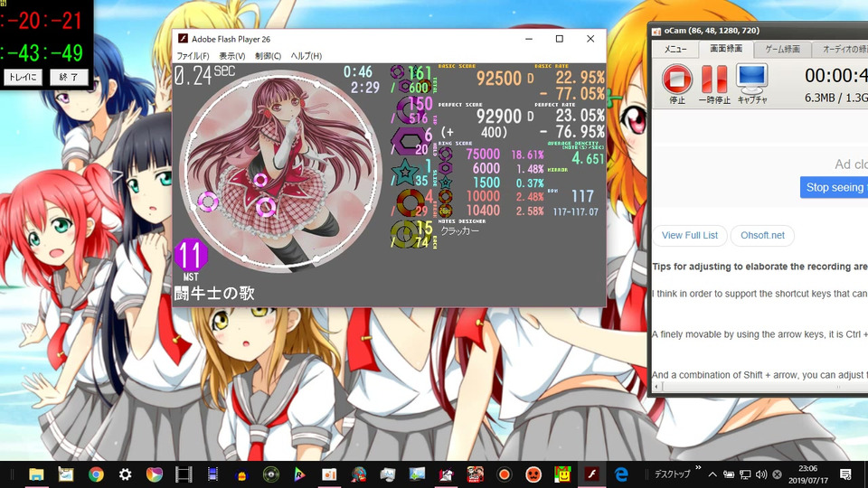The height and width of the screenshot is (488, 868).
Task: Click the song title 闘牛士の歌
Action: [214, 293]
